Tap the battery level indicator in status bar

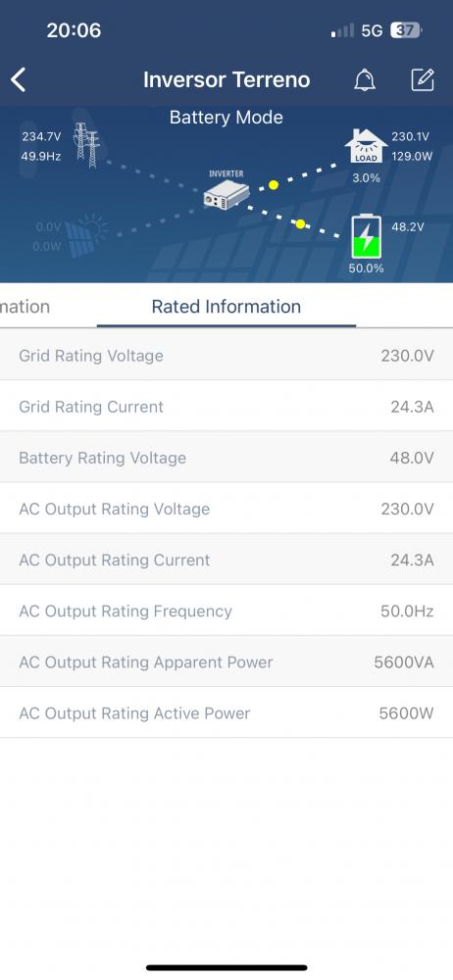[406, 30]
